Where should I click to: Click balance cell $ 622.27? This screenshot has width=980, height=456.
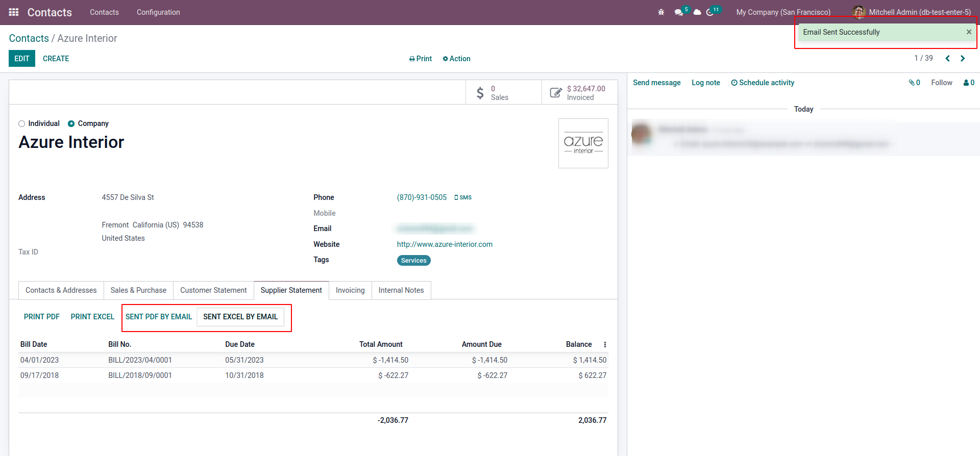coord(592,375)
